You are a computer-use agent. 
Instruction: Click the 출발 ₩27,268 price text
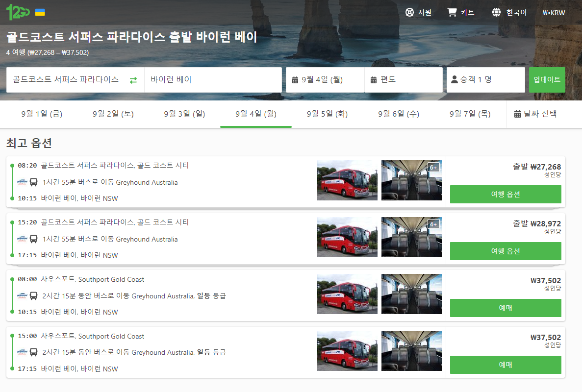(537, 167)
